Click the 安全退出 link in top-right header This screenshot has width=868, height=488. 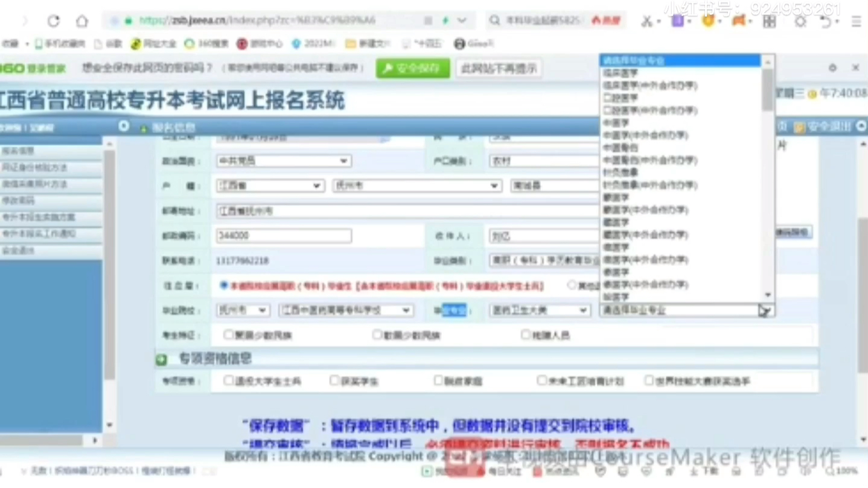tap(823, 127)
